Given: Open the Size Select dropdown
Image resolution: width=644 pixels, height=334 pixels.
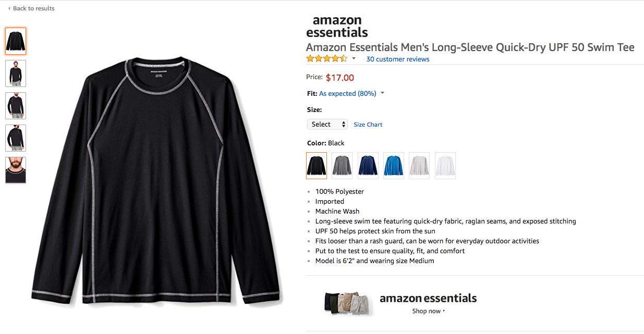Looking at the screenshot, I should click(x=327, y=125).
